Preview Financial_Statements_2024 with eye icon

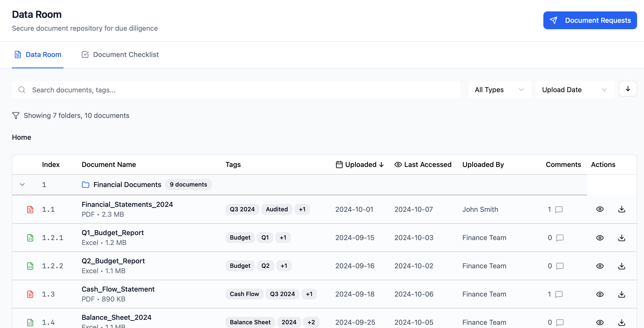600,209
